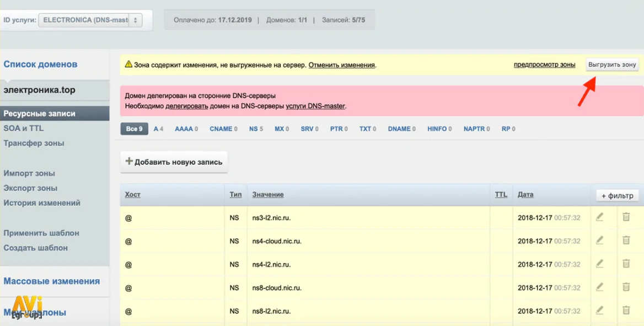This screenshot has height=326, width=644.
Task: Edit the ns4-cloud.nic.ru. record with pencil icon
Action: [x=600, y=240]
